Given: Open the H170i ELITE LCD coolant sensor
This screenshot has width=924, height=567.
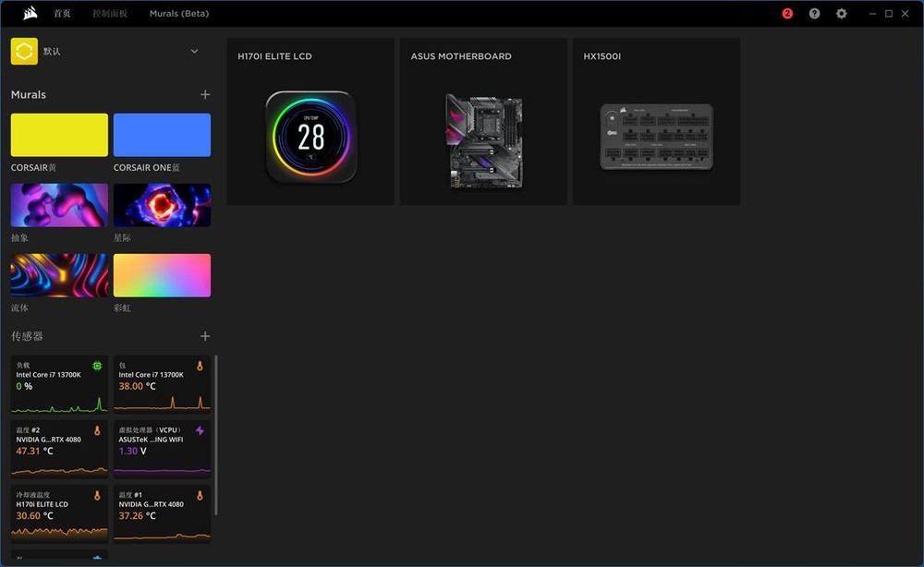Looking at the screenshot, I should point(59,513).
